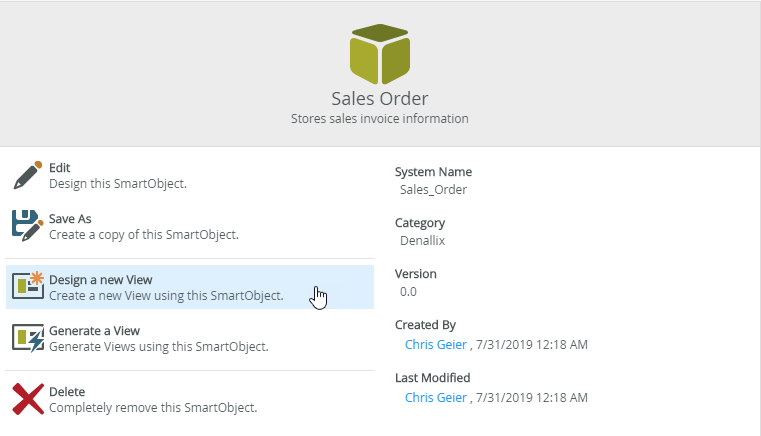The height and width of the screenshot is (436, 761).
Task: Open Chris Geier link under Created By
Action: [x=435, y=344]
